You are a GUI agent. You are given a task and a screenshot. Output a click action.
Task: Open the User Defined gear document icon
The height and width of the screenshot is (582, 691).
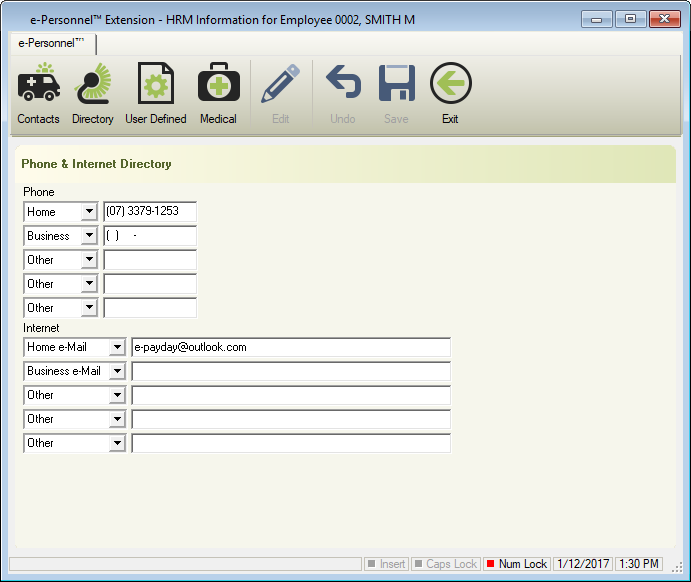tap(156, 83)
